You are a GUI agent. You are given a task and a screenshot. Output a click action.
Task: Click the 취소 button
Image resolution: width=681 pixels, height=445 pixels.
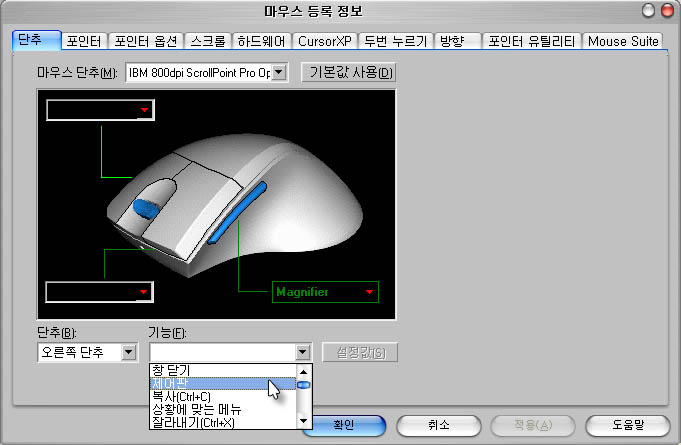pos(439,425)
